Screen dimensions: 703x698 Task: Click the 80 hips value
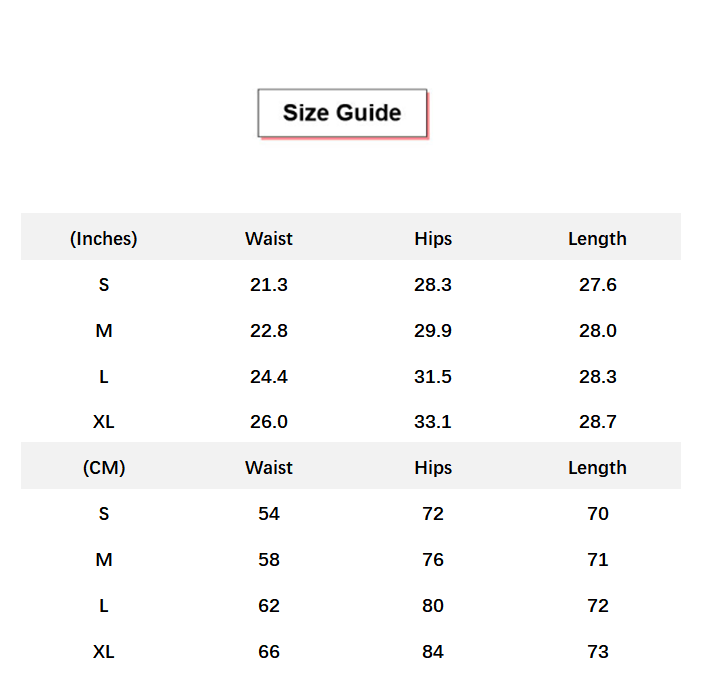433,605
